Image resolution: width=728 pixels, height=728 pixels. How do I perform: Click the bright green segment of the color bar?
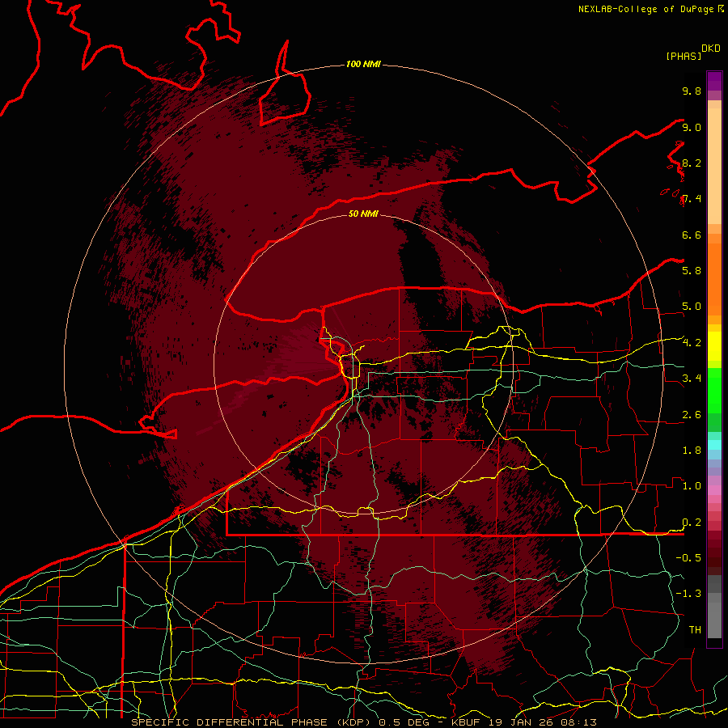coord(714,390)
